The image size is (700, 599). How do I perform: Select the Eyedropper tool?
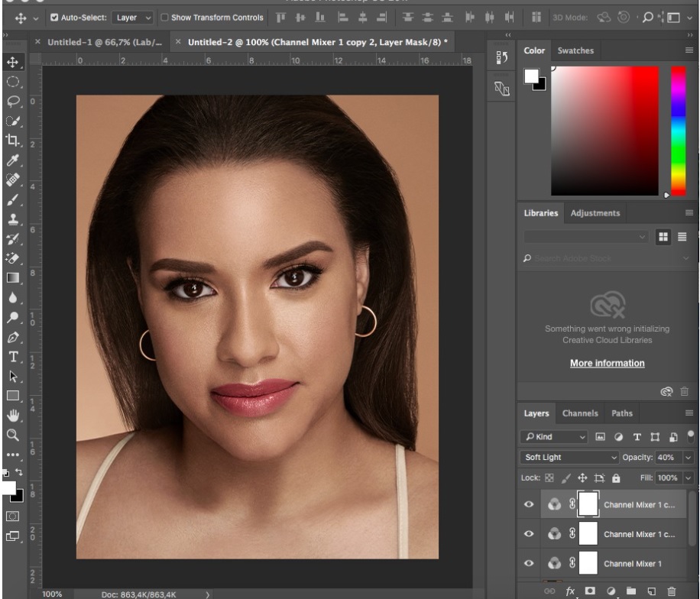[13, 160]
